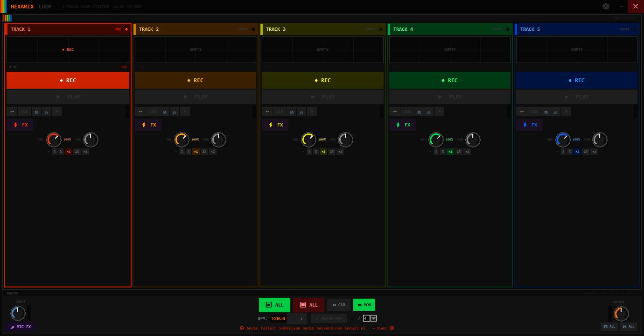The height and width of the screenshot is (336, 644).
Task: Open the load folder icon on Track 2
Action: pyautogui.click(x=174, y=112)
